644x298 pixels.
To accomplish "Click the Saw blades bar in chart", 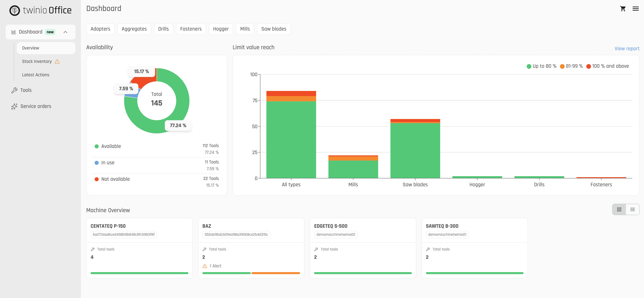I will tap(415, 148).
